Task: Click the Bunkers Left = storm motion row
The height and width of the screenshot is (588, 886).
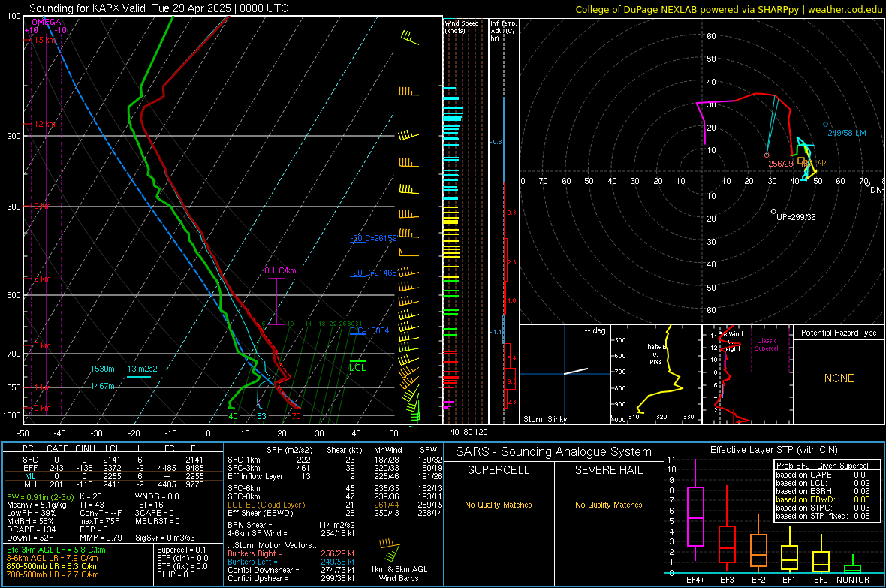Action: coord(291,562)
